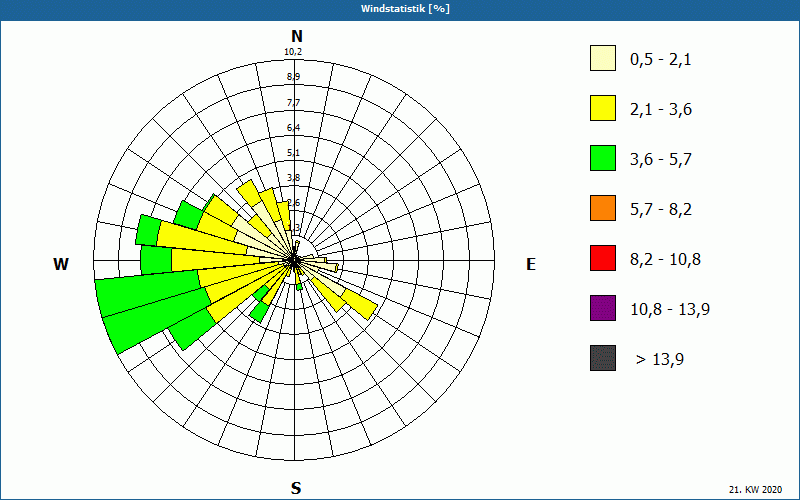Click the S compass label
This screenshot has width=800, height=500.
pos(296,489)
